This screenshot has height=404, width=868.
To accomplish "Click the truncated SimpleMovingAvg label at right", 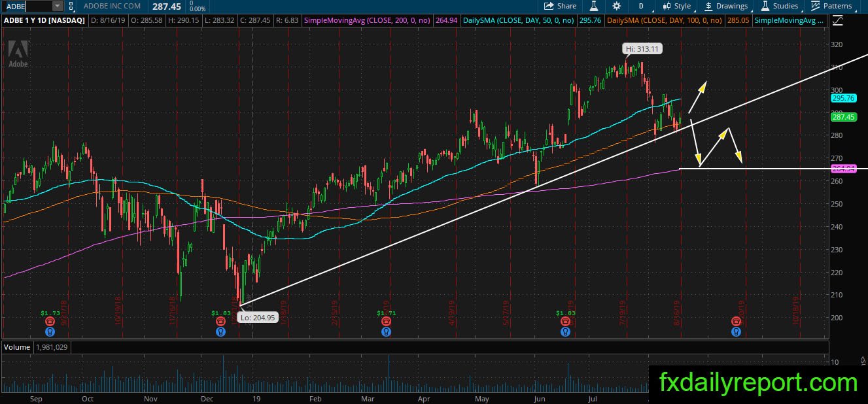I will click(789, 21).
